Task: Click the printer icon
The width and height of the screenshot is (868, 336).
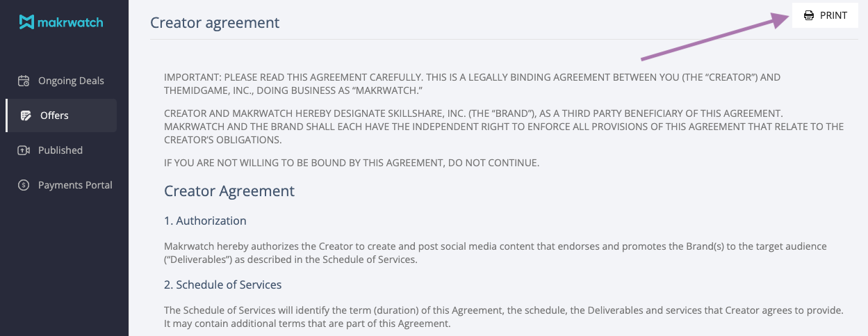Action: (809, 15)
